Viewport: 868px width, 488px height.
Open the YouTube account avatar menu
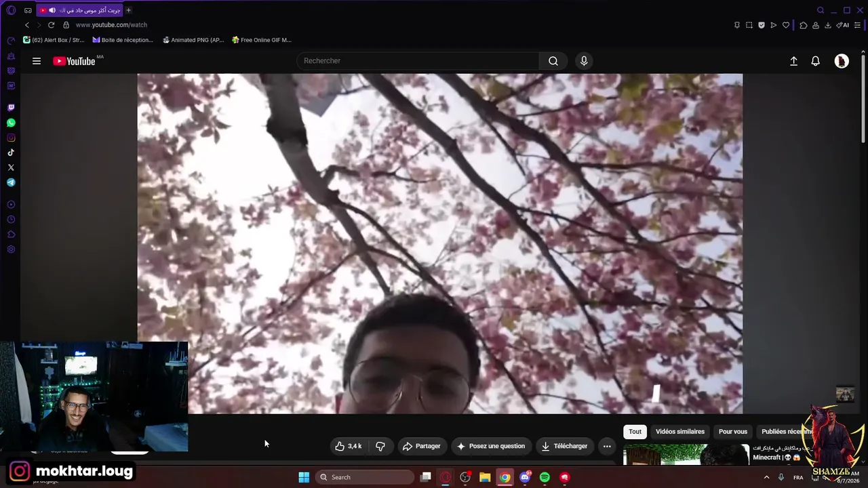coord(842,61)
